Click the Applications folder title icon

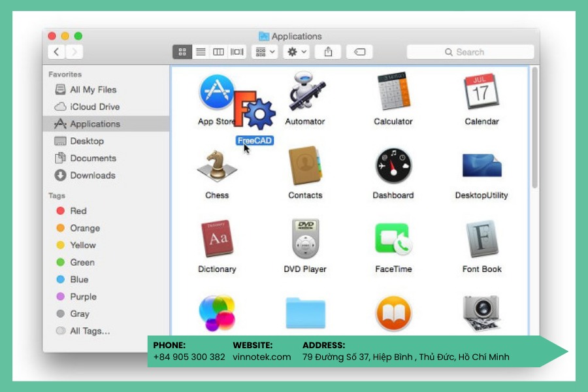264,36
